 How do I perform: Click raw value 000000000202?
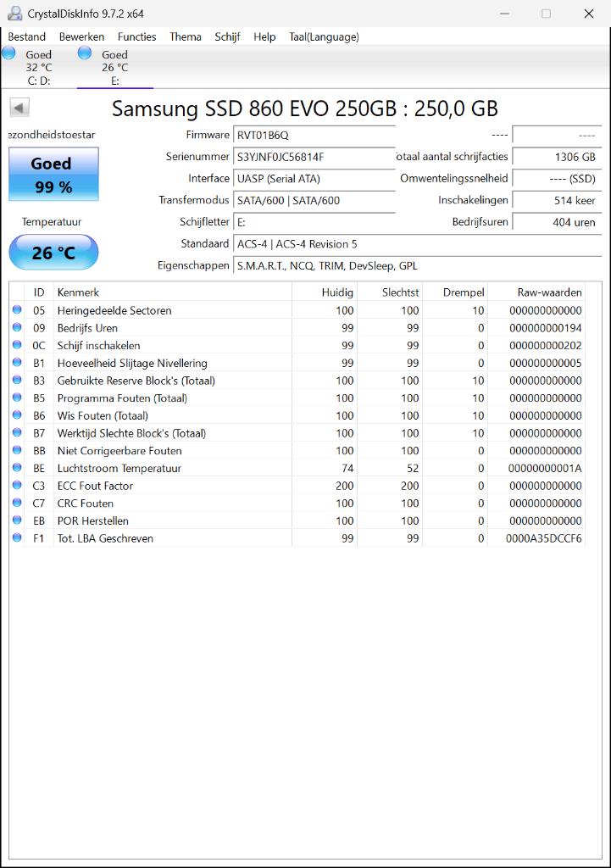pos(546,346)
